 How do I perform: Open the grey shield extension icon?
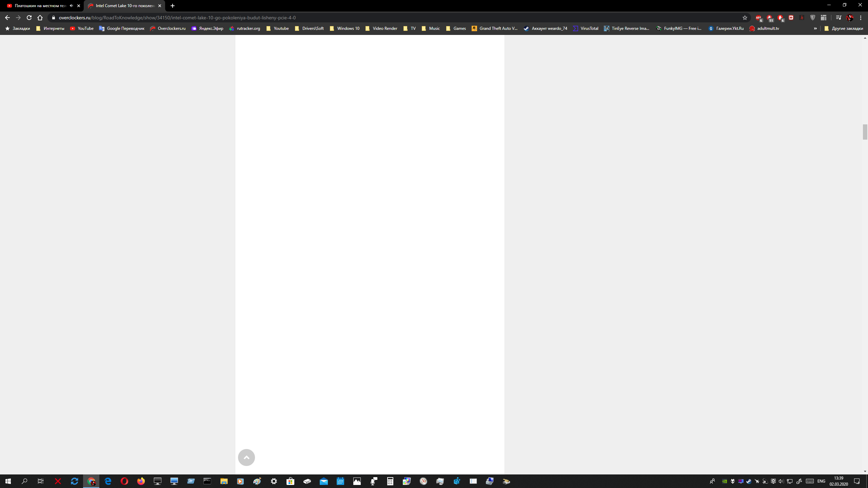tap(813, 18)
